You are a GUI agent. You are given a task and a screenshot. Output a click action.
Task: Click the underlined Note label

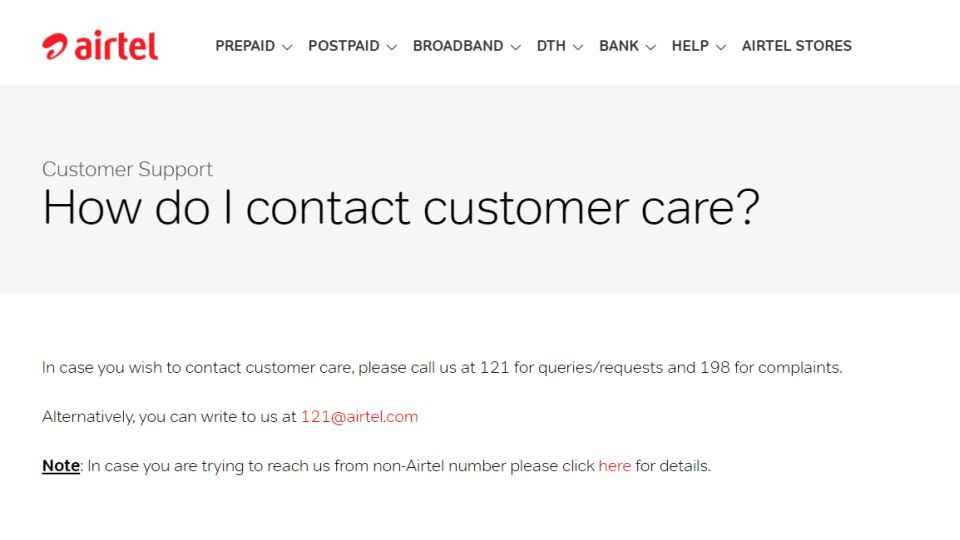pyautogui.click(x=61, y=466)
